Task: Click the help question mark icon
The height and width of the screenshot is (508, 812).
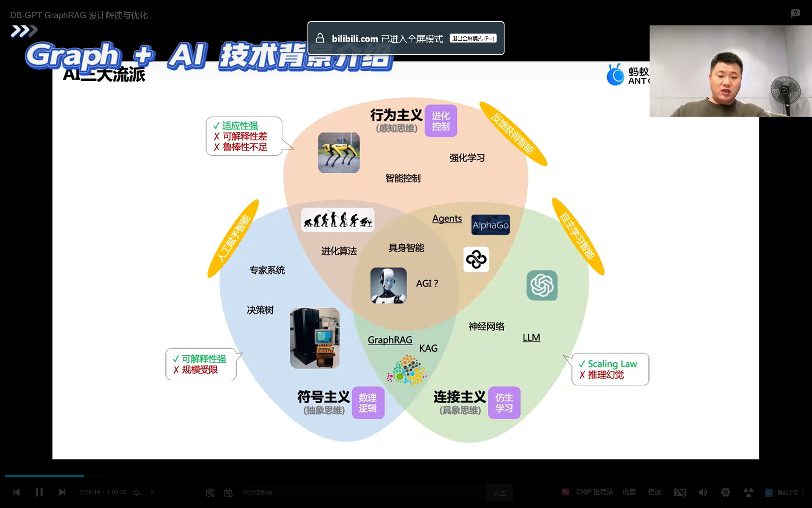Action: click(x=795, y=14)
